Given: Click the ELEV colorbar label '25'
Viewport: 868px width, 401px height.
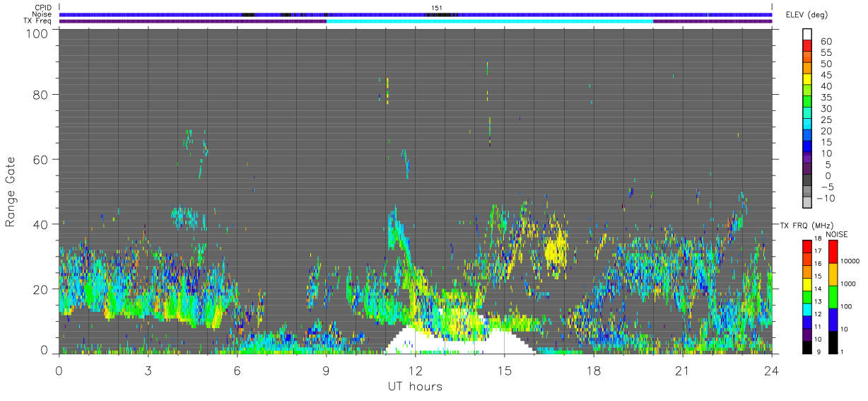Looking at the screenshot, I should tap(826, 120).
